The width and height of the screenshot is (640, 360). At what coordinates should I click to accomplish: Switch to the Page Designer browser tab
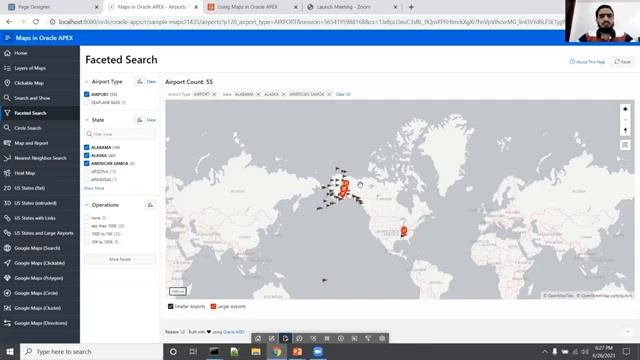(x=52, y=7)
